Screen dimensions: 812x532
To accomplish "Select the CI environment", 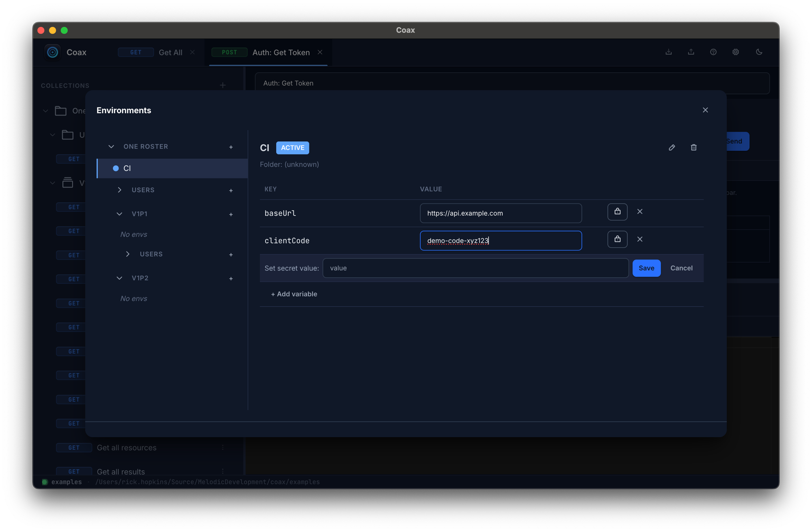I will point(173,168).
